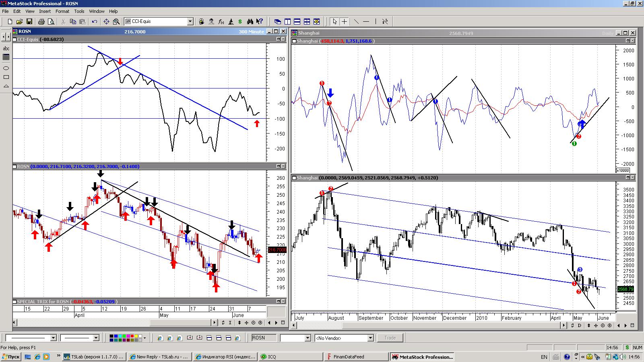
Task: Expand the CCI-Equis indicator dropdown
Action: (190, 22)
